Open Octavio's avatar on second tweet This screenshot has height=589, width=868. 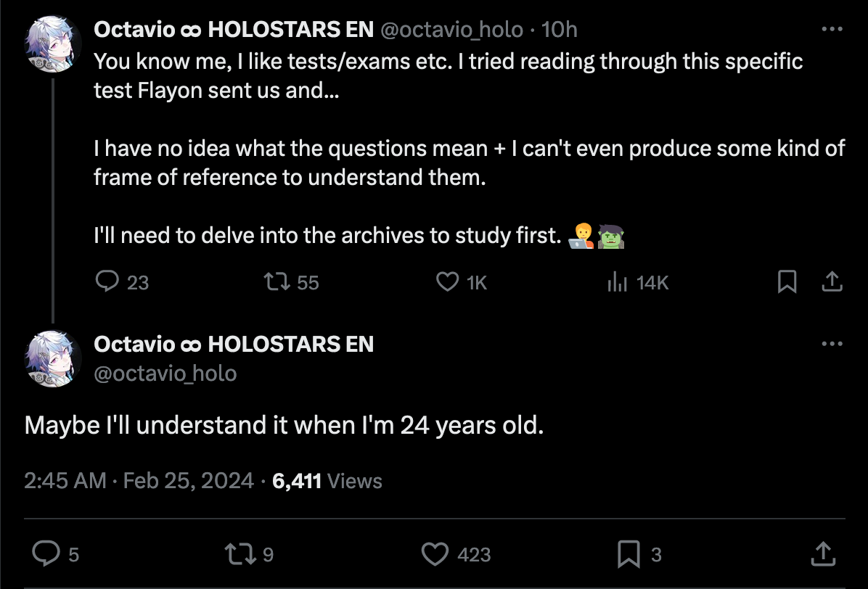coord(53,357)
